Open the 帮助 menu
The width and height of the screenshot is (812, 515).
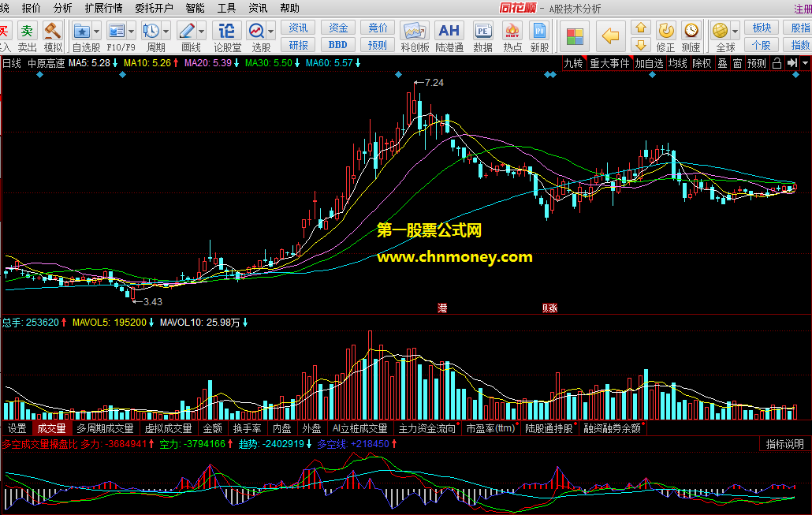tap(289, 8)
